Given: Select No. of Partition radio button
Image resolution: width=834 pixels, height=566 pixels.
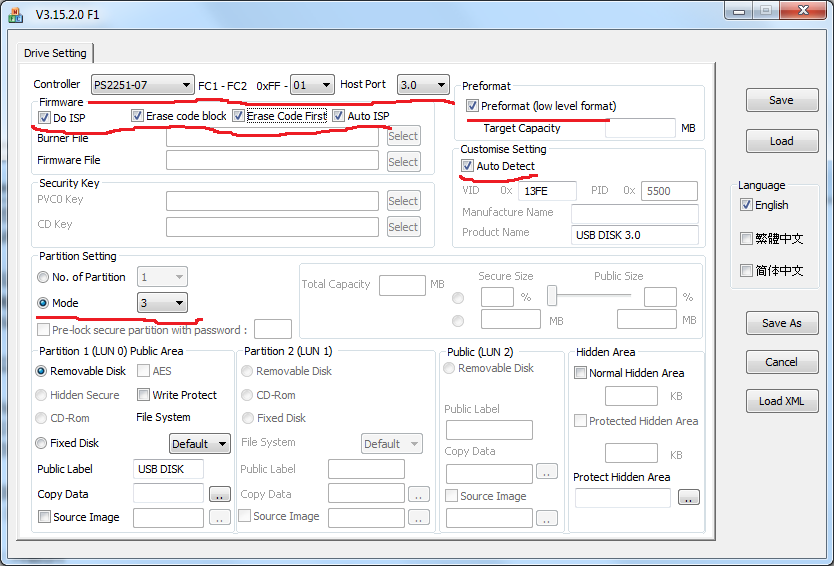Looking at the screenshot, I should (43, 277).
